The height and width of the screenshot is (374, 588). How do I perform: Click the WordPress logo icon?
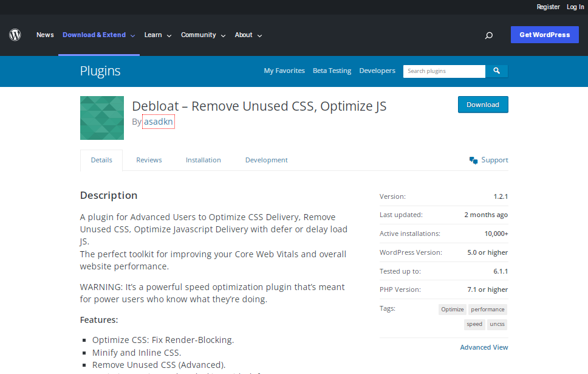pyautogui.click(x=15, y=35)
